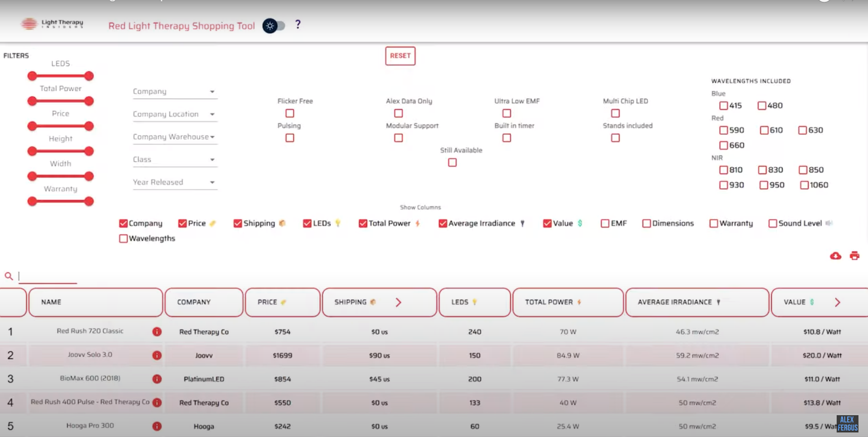Tick the Still Available checkbox
The height and width of the screenshot is (437, 868).
(x=452, y=162)
